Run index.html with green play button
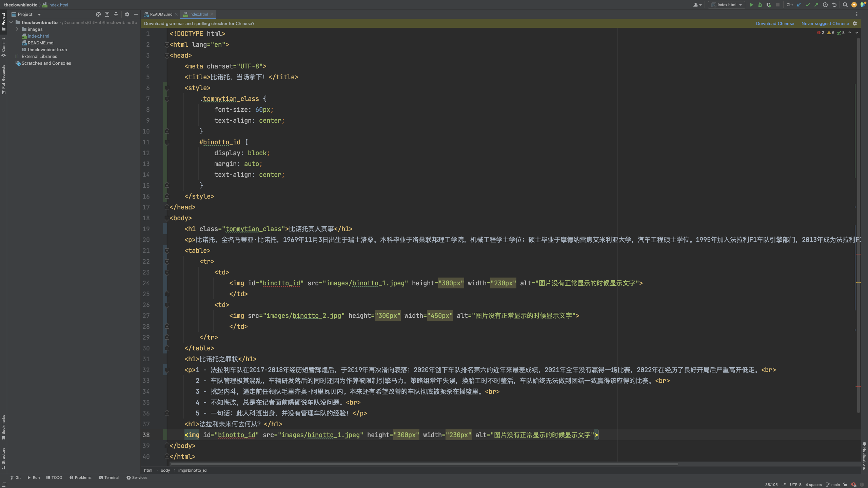Screen dimensions: 868x488 [x=751, y=5]
